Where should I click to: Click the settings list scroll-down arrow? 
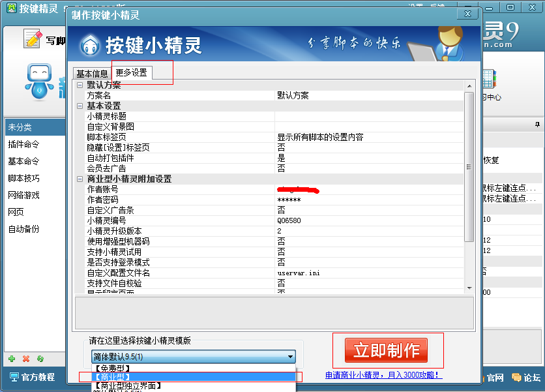pos(469,288)
